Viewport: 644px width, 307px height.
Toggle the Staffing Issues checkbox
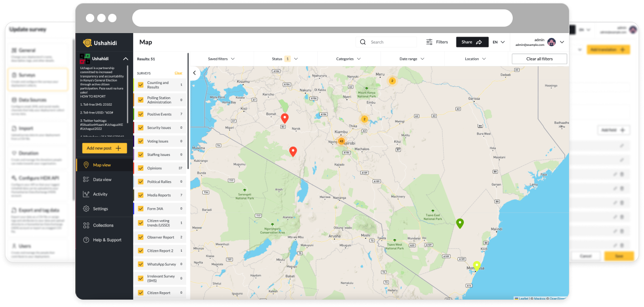click(x=141, y=154)
